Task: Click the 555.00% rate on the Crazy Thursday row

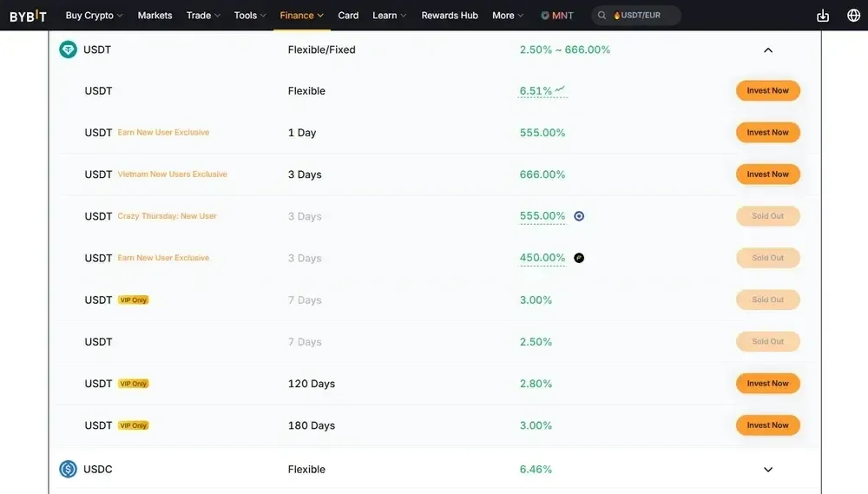Action: (x=542, y=216)
